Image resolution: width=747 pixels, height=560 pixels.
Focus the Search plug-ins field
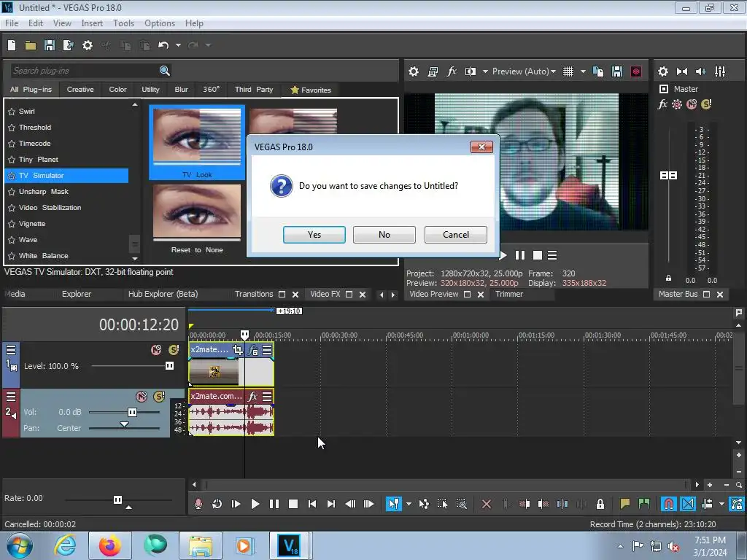85,71
